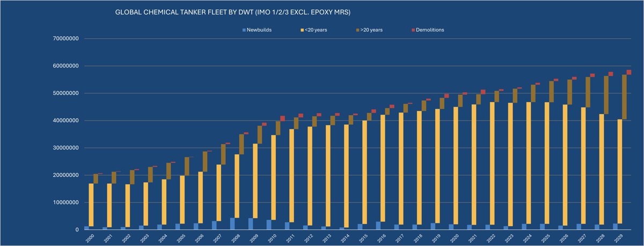Select the blue Newbuilds bar for 2016

378,226
